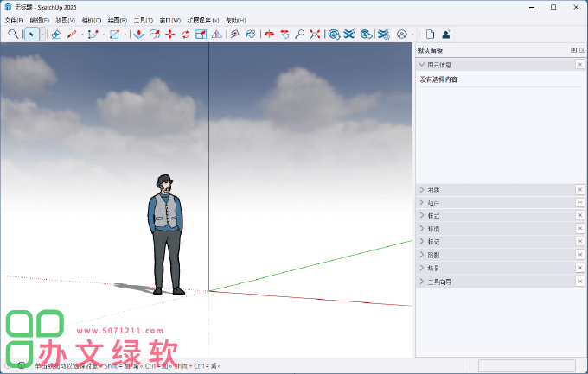Choose the Arc drawing tool

(x=93, y=35)
